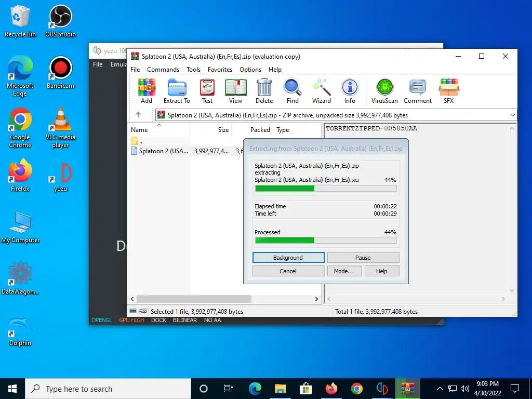Start VirusScan on the archive

(384, 90)
